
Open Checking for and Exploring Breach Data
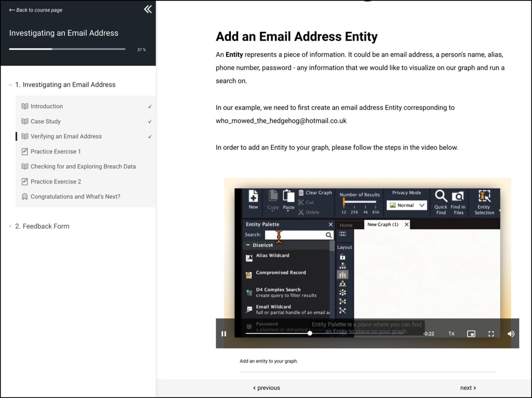[x=83, y=166]
